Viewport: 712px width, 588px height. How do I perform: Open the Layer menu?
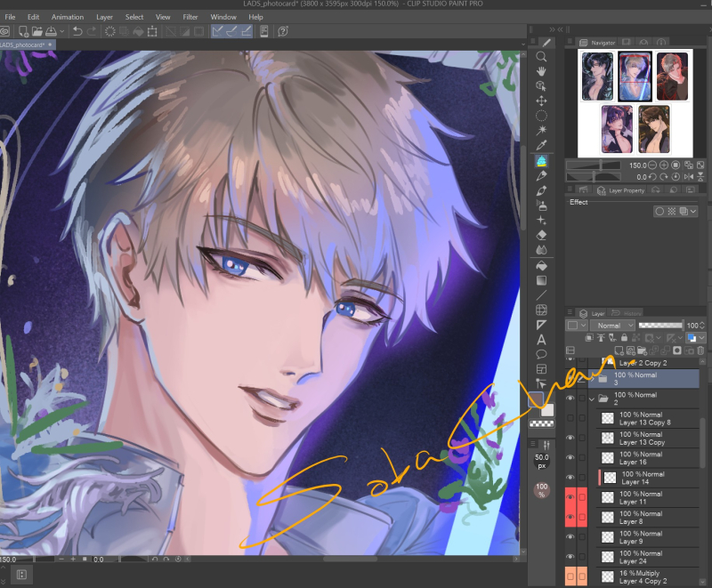tap(104, 17)
